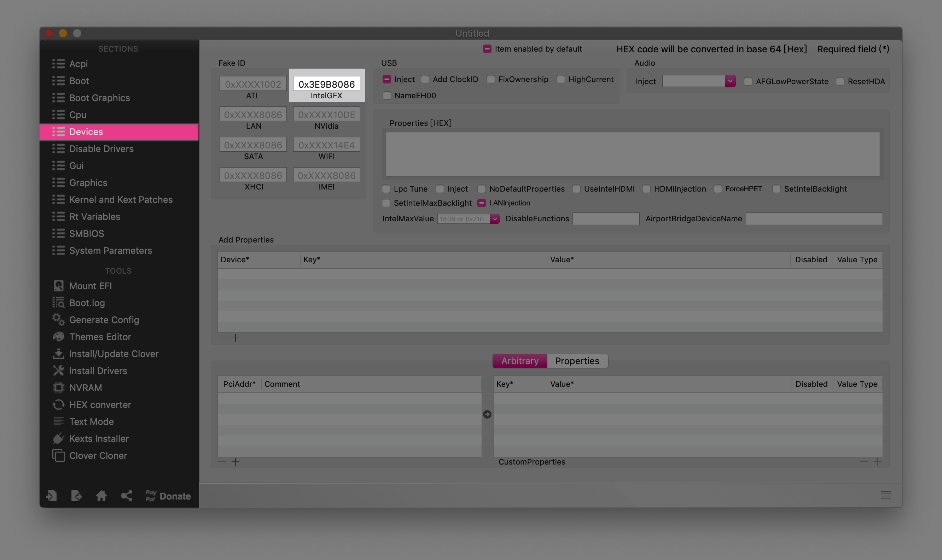Click the PayPal Donate button
This screenshot has width=942, height=560.
pos(168,496)
